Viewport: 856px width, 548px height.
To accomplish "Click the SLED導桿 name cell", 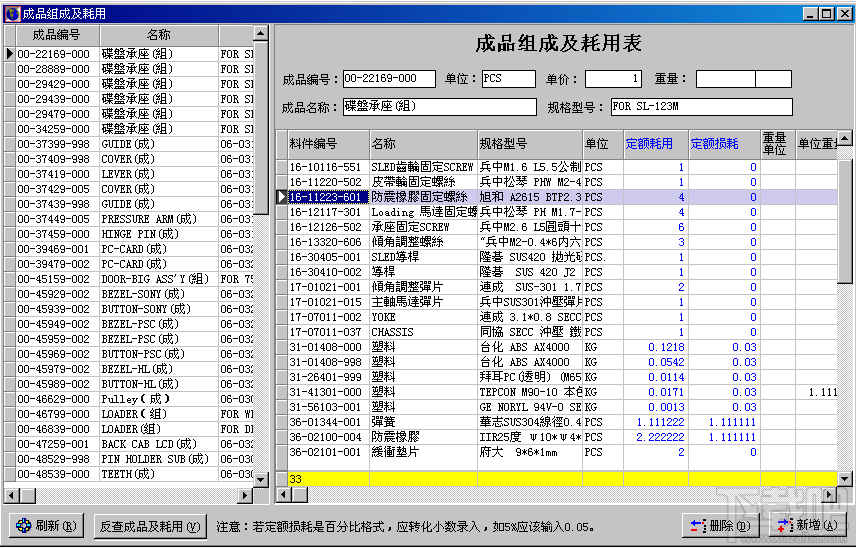I will [x=424, y=257].
